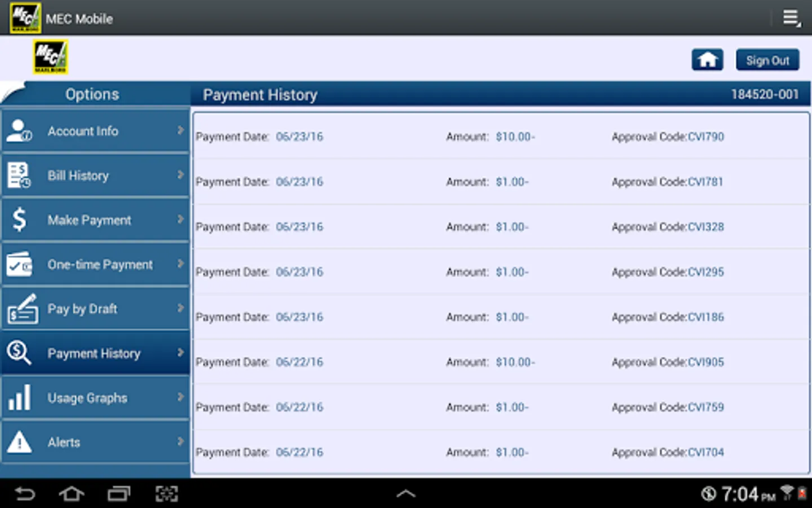812x508 pixels.
Task: Open the One-time Payment card icon
Action: coord(20,264)
